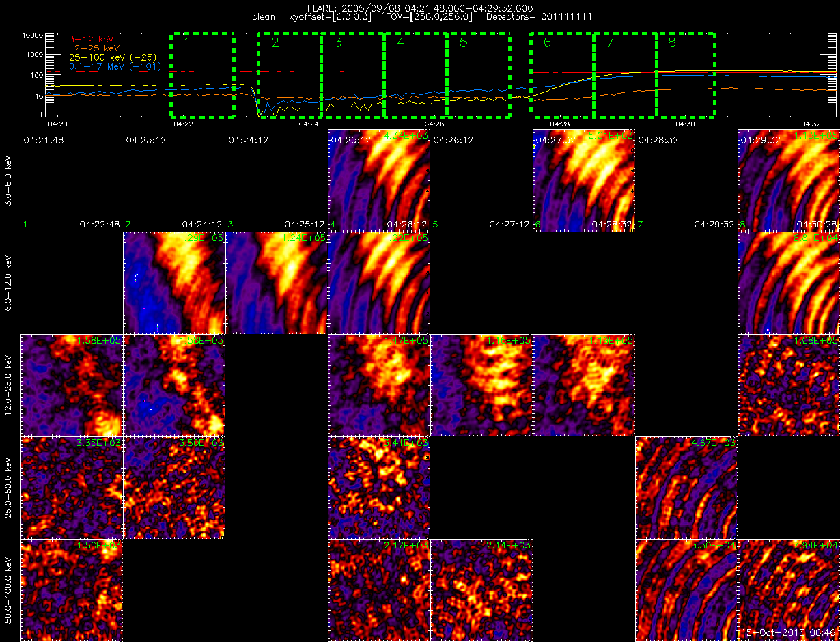Open the 12.0-25.0 keV image for interval 5
This screenshot has width=840, height=642.
coord(481,385)
